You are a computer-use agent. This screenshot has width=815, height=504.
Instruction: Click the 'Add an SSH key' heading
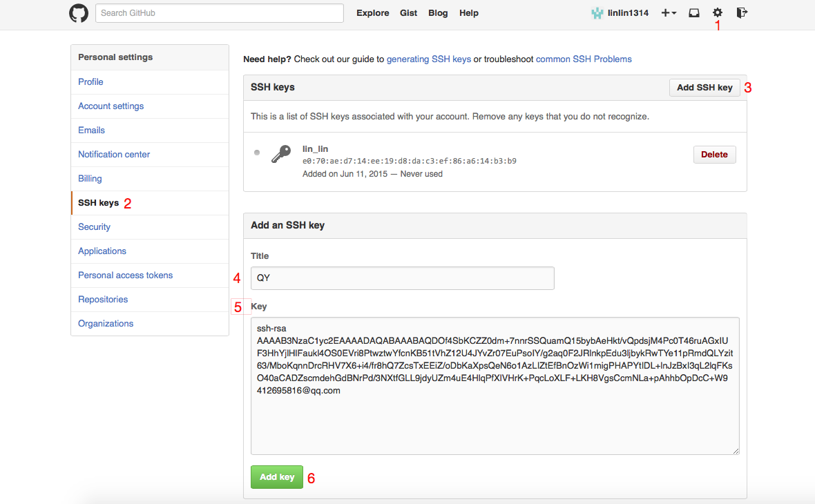(287, 226)
